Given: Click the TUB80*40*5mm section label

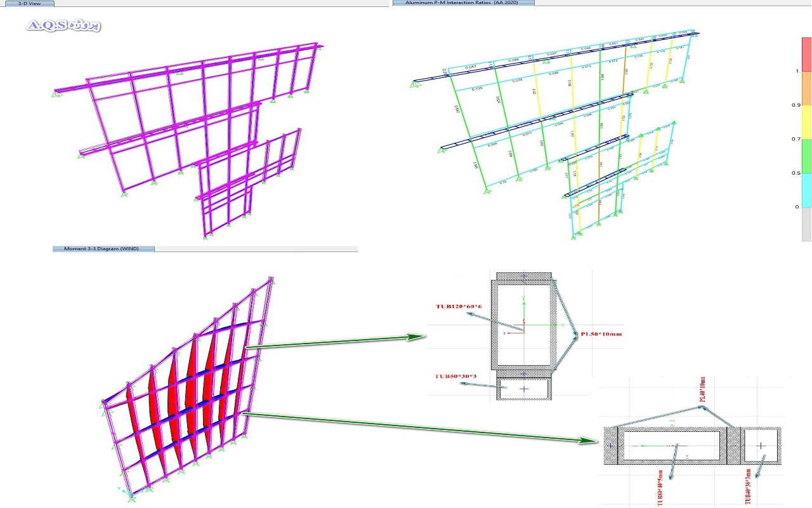Looking at the screenshot, I should pos(660,488).
